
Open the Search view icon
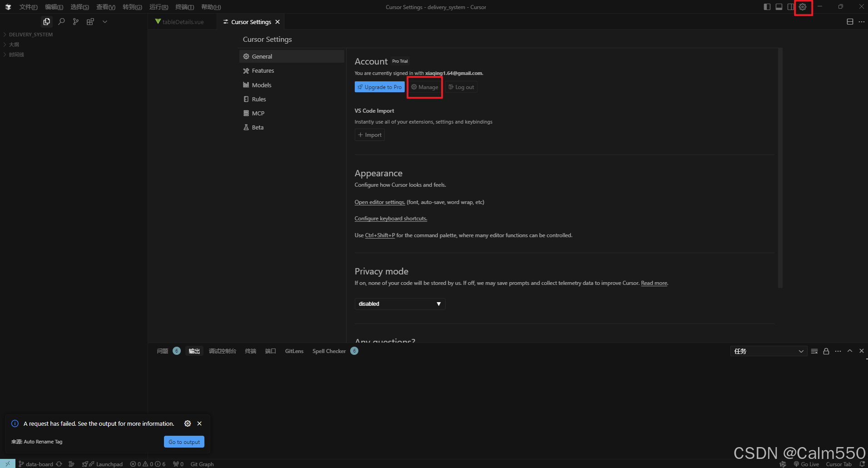tap(61, 21)
